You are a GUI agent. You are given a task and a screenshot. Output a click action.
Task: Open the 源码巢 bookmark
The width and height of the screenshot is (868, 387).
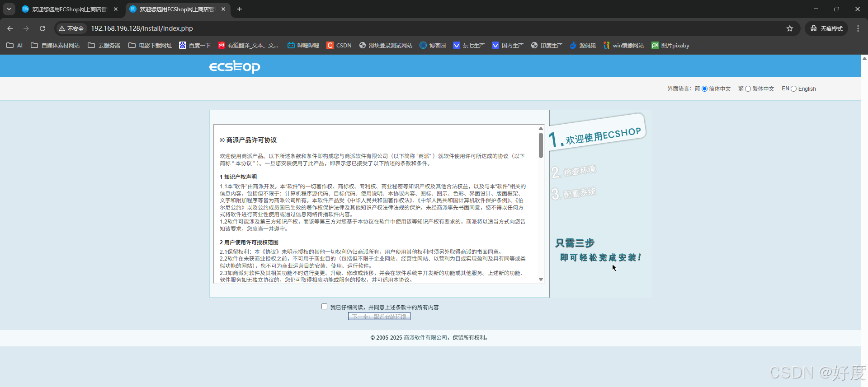583,45
